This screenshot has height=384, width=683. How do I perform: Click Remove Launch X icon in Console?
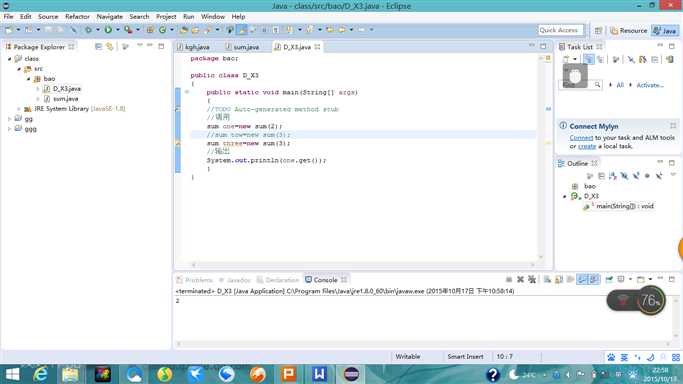click(520, 280)
